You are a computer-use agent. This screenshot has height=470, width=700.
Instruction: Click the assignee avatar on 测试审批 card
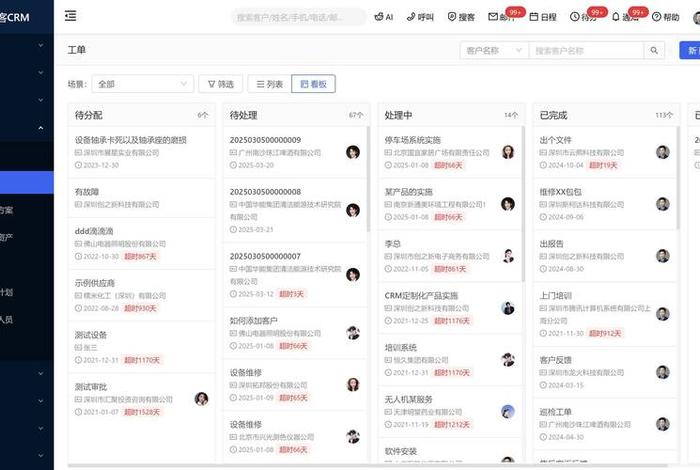201,399
